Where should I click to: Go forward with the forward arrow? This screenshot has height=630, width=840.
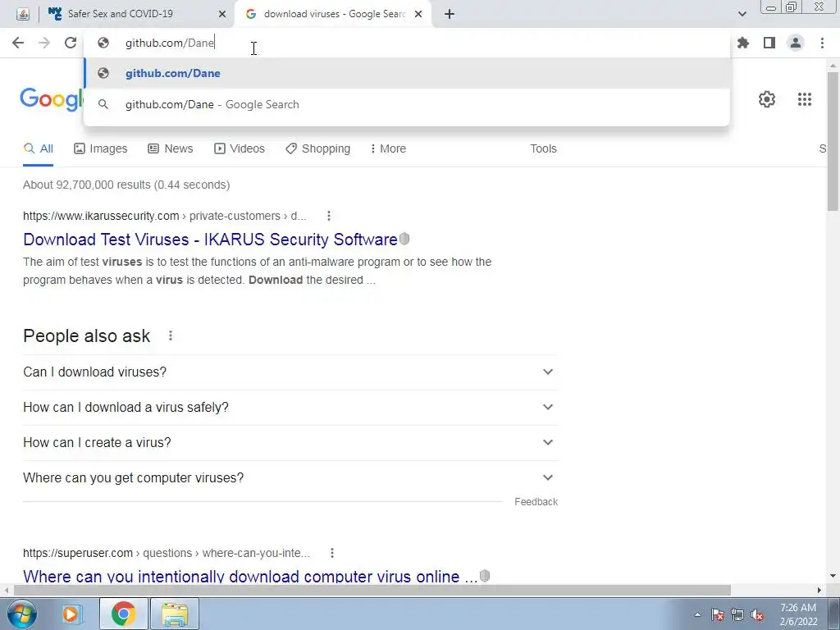tap(44, 43)
